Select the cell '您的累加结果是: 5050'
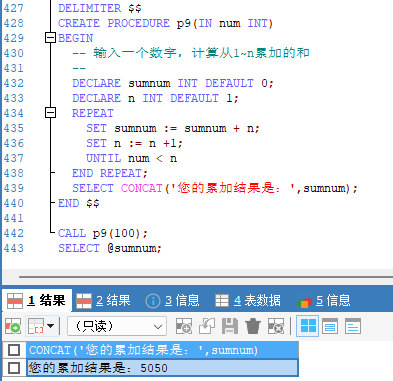The image size is (393, 381). (x=162, y=368)
